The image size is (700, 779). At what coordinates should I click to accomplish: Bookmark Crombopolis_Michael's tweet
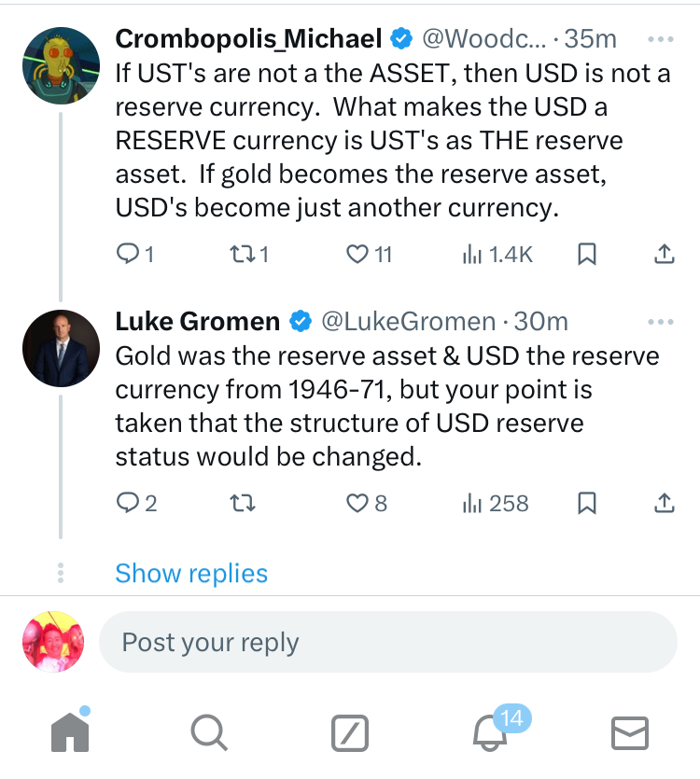(587, 254)
